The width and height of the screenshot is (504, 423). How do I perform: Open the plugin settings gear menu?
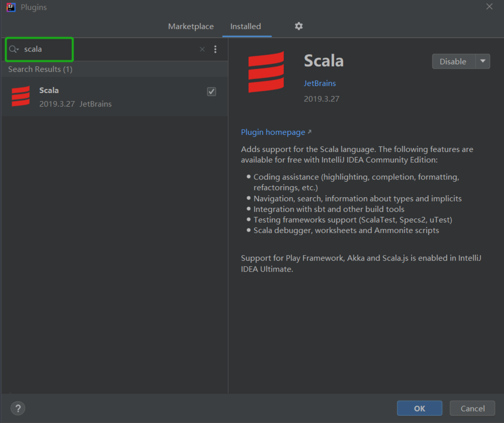[x=299, y=26]
